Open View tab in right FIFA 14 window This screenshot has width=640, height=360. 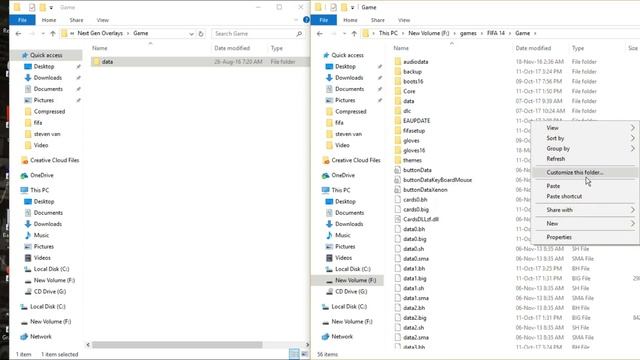tap(404, 20)
